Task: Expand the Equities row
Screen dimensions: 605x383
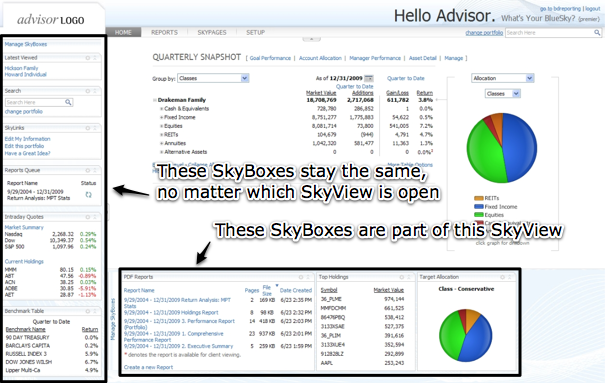Action: [x=162, y=126]
